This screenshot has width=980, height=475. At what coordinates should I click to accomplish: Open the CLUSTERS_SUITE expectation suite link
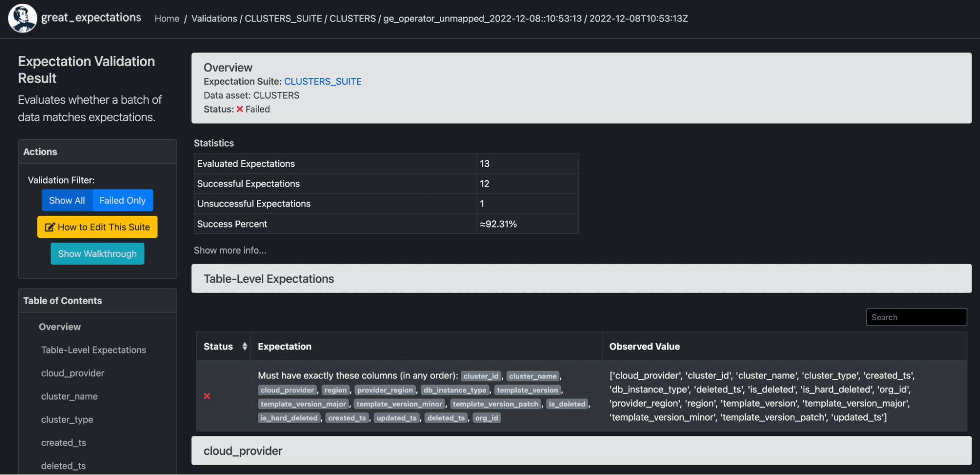tap(323, 81)
